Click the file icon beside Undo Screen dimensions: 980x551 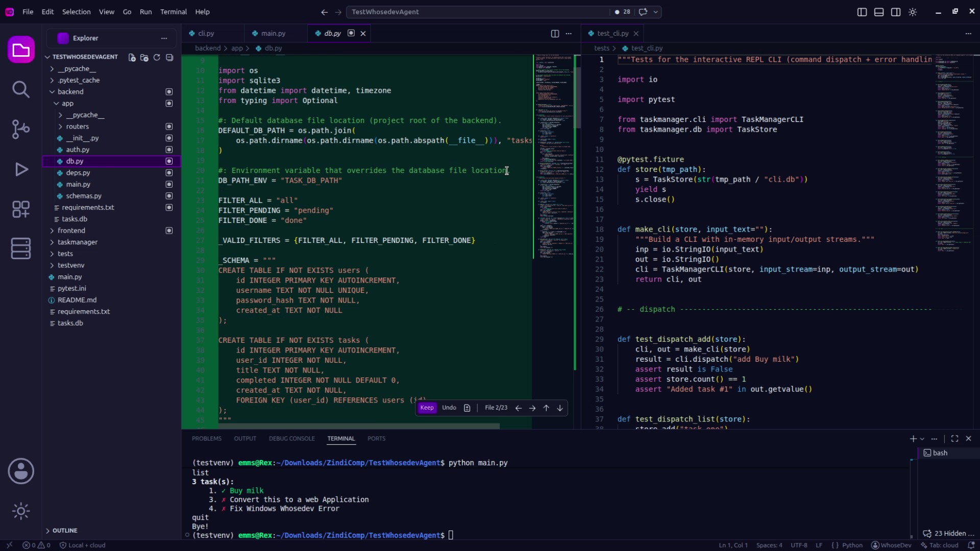click(x=467, y=408)
